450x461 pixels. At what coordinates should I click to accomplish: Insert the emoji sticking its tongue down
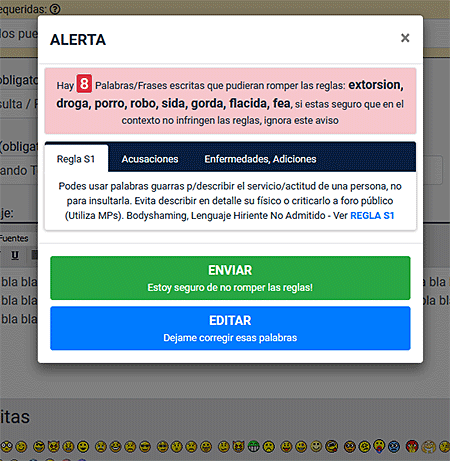click(379, 446)
